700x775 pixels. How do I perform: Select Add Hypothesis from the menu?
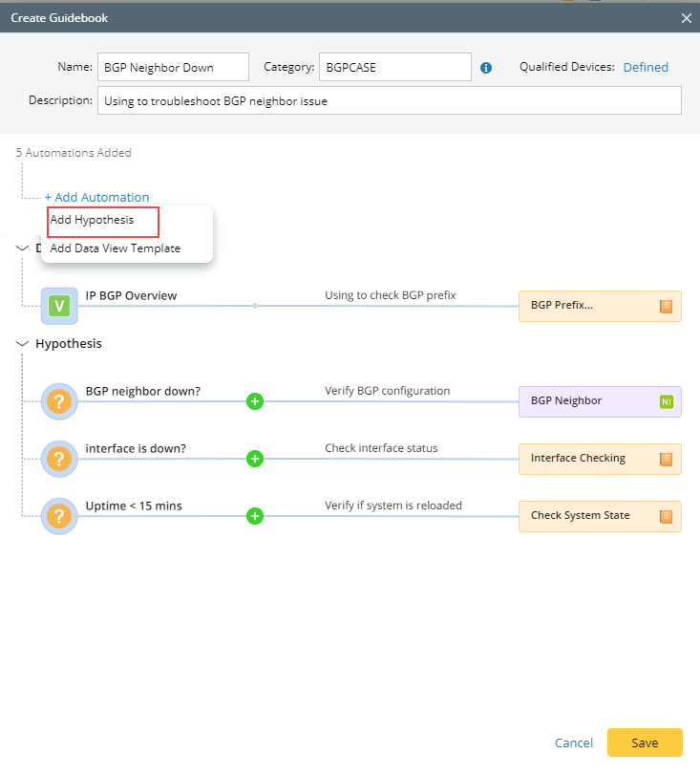coord(92,220)
